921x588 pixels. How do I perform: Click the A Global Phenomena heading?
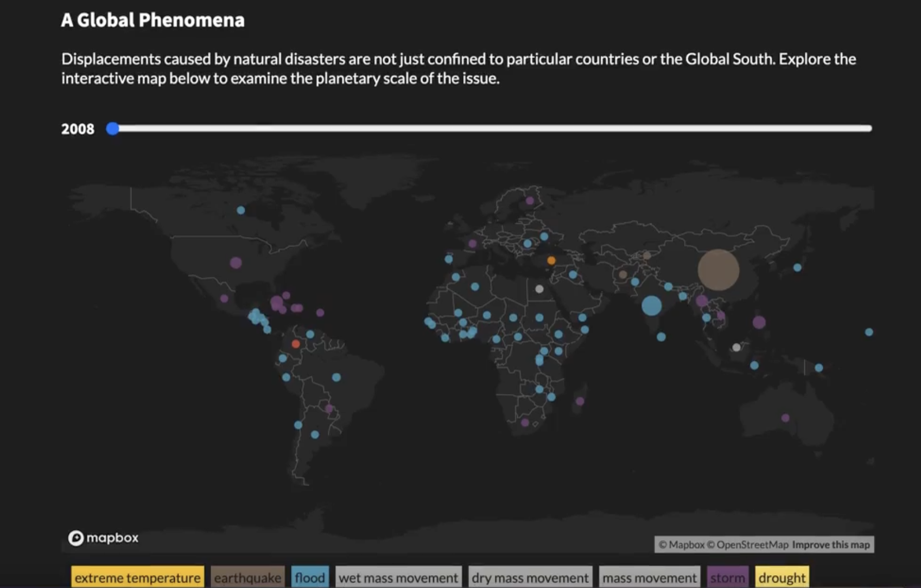[153, 20]
